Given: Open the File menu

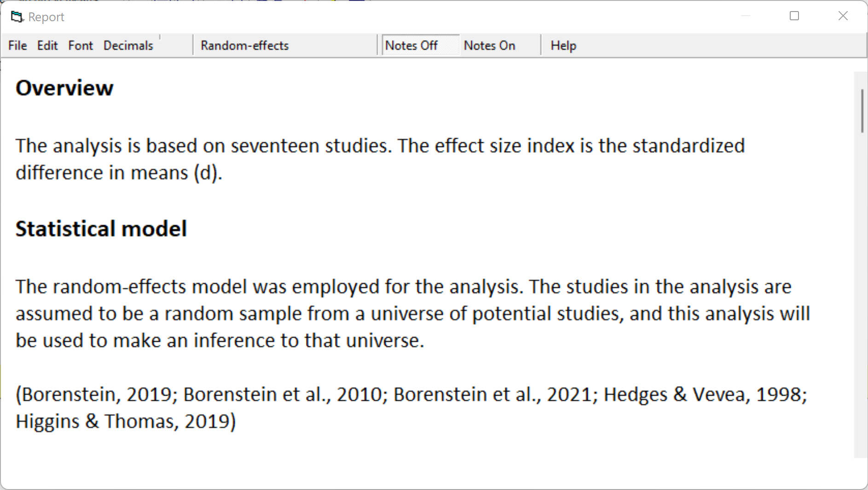Looking at the screenshot, I should tap(17, 46).
